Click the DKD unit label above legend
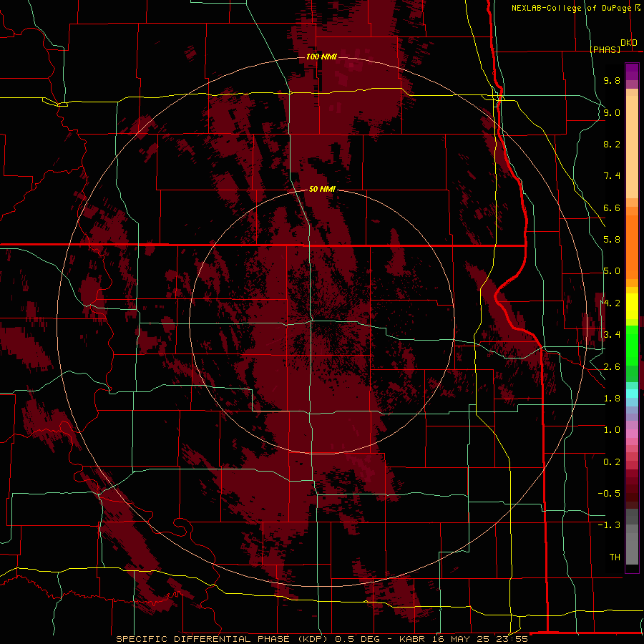644x644 pixels. pos(629,43)
